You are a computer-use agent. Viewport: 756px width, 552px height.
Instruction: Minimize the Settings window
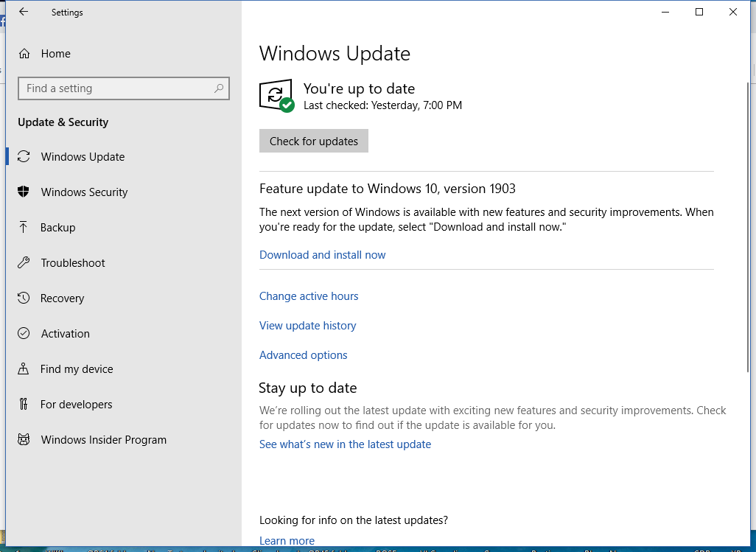click(665, 12)
